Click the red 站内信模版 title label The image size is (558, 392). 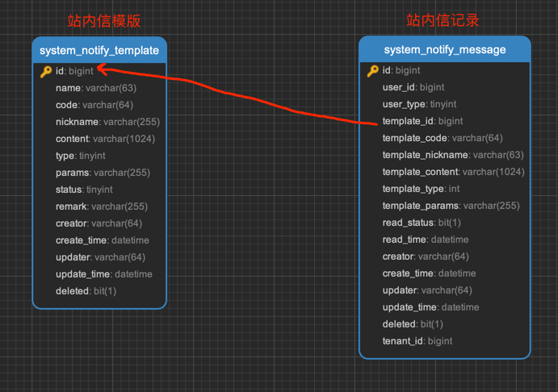tap(103, 21)
